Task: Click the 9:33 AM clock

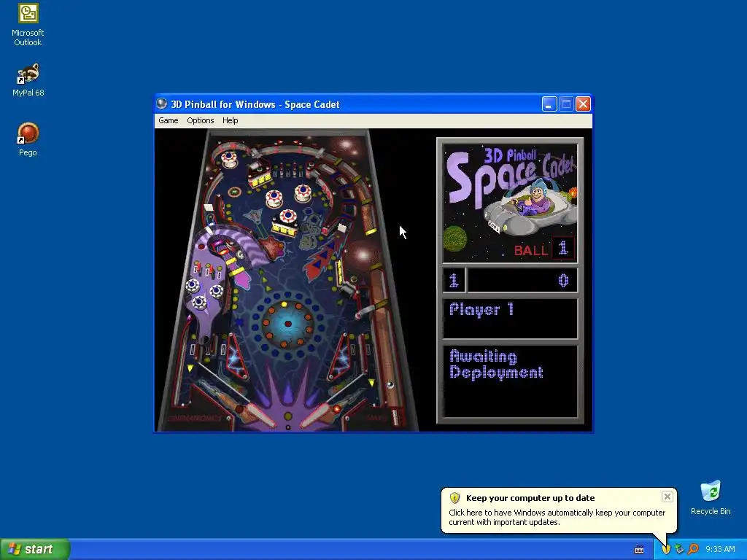Action: (720, 550)
